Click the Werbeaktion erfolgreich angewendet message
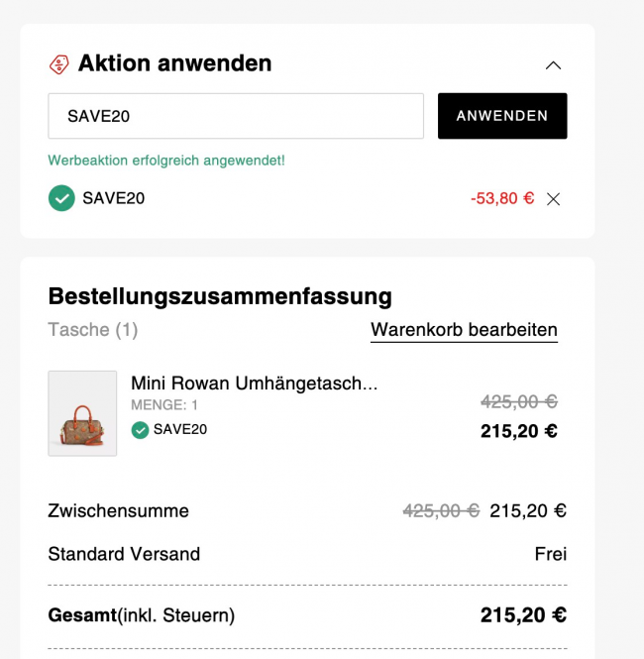Viewport: 644px width, 659px height. pyautogui.click(x=166, y=161)
